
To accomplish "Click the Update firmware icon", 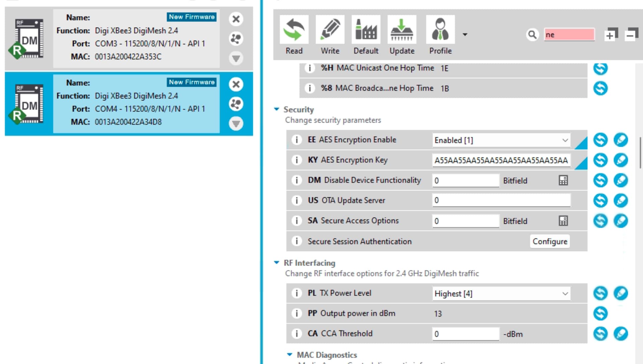I will [x=402, y=30].
